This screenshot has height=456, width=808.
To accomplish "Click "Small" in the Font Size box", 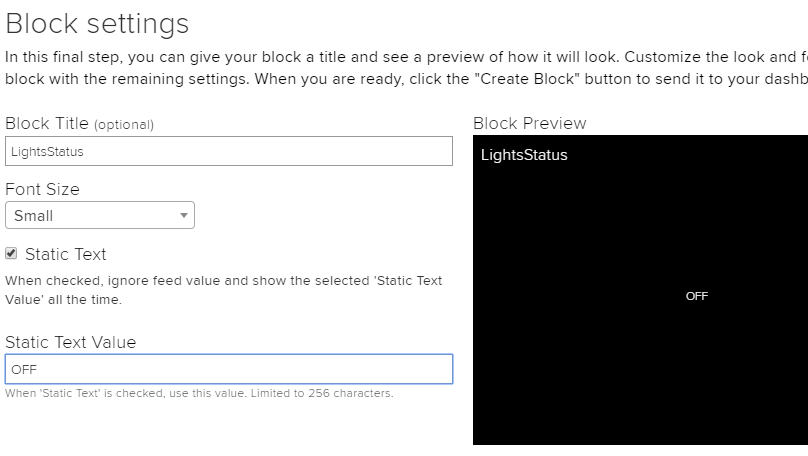I will coord(34,215).
